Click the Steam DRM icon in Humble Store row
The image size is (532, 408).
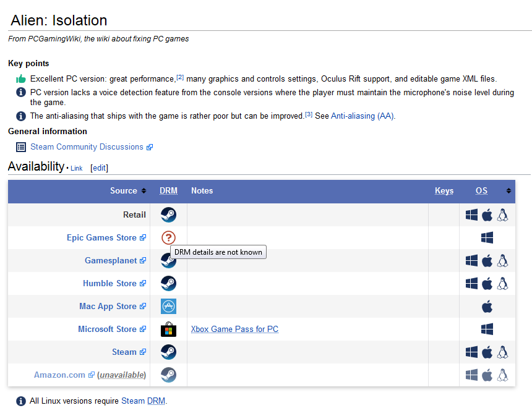pos(168,284)
